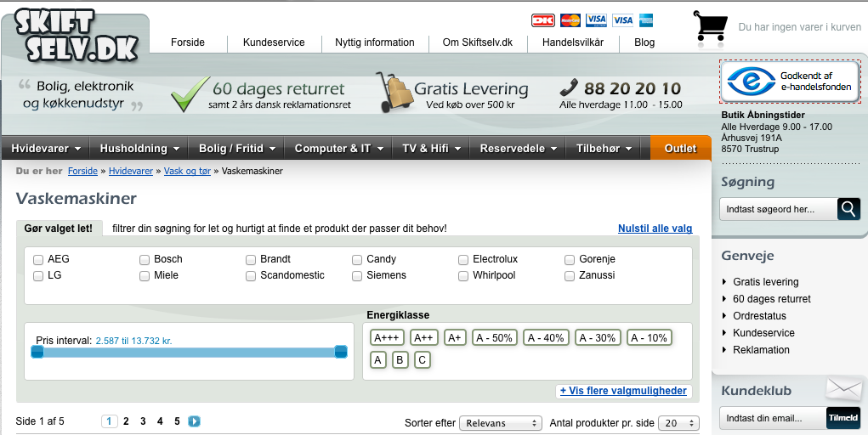Image resolution: width=868 pixels, height=435 pixels.
Task: Click the right price slider handle
Action: (341, 352)
